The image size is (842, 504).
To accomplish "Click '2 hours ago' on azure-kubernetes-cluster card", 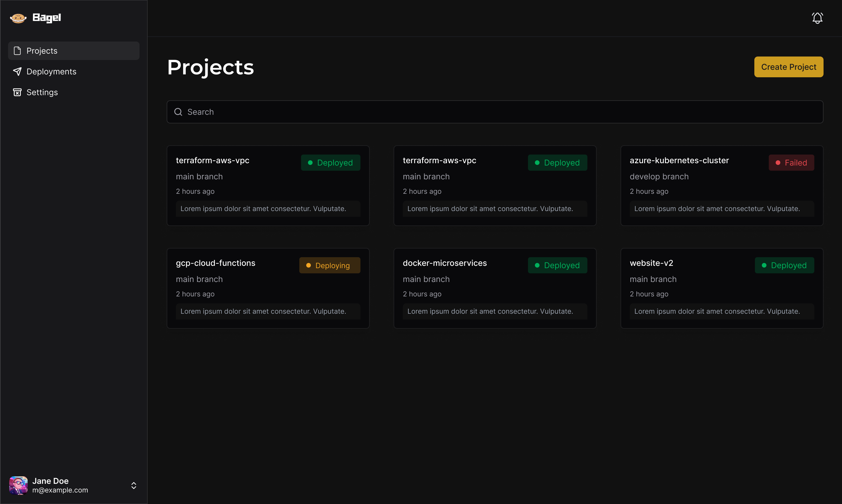I will click(x=649, y=191).
